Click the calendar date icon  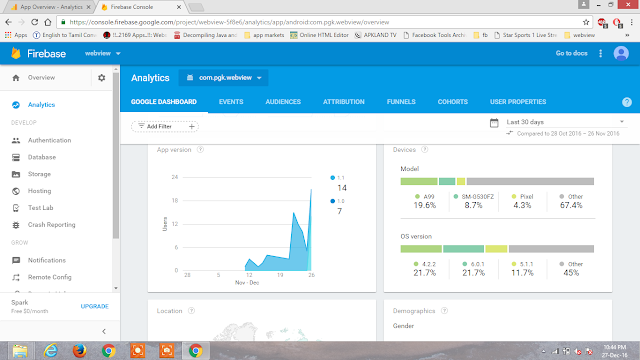pyautogui.click(x=494, y=122)
